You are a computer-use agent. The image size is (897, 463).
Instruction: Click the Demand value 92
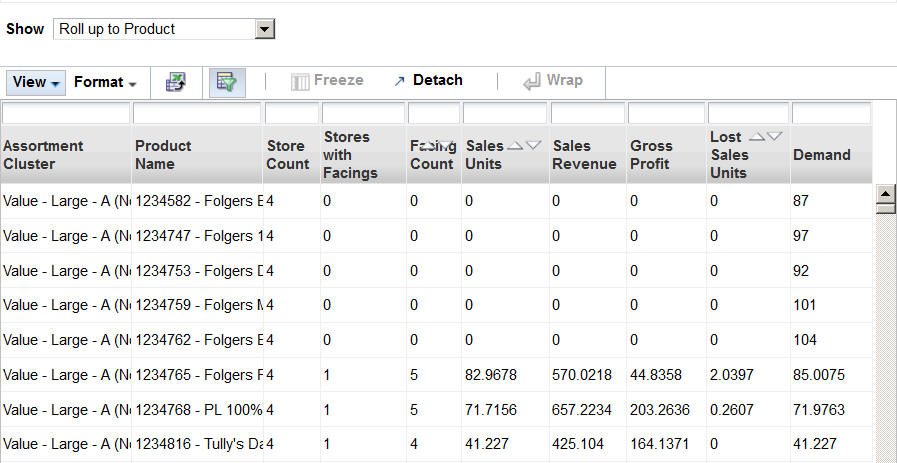[801, 271]
